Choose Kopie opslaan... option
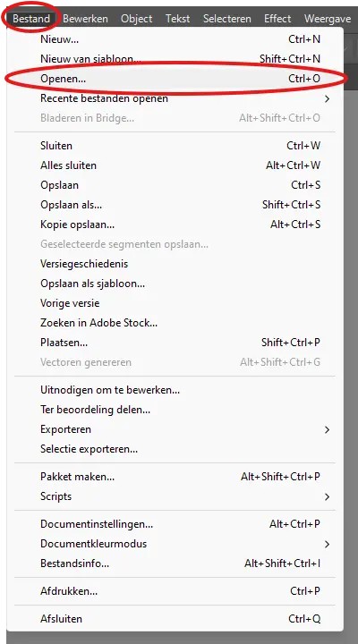 175,225
